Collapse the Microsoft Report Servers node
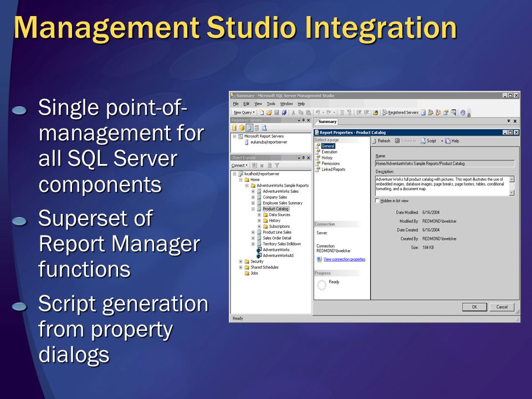Image resolution: width=532 pixels, height=399 pixels. pyautogui.click(x=234, y=136)
